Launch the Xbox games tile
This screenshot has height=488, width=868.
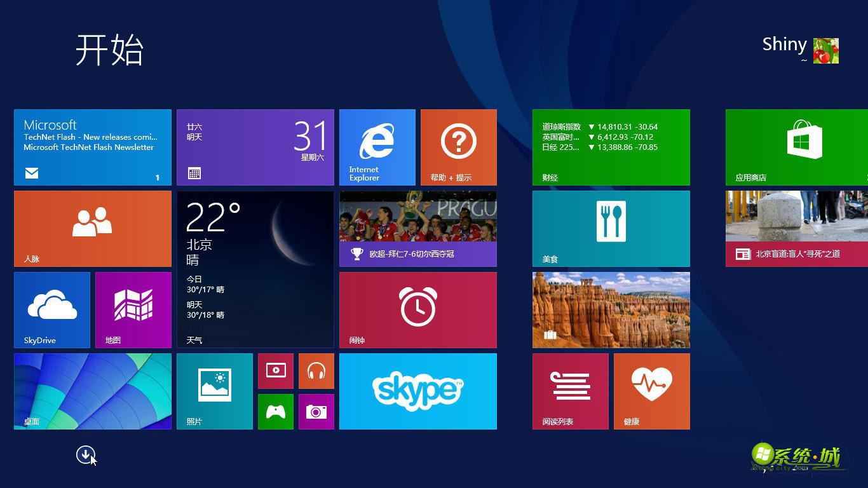275,412
